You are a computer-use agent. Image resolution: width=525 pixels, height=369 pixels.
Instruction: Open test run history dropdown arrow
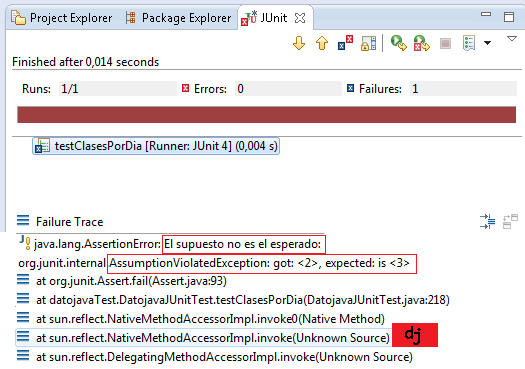point(488,43)
